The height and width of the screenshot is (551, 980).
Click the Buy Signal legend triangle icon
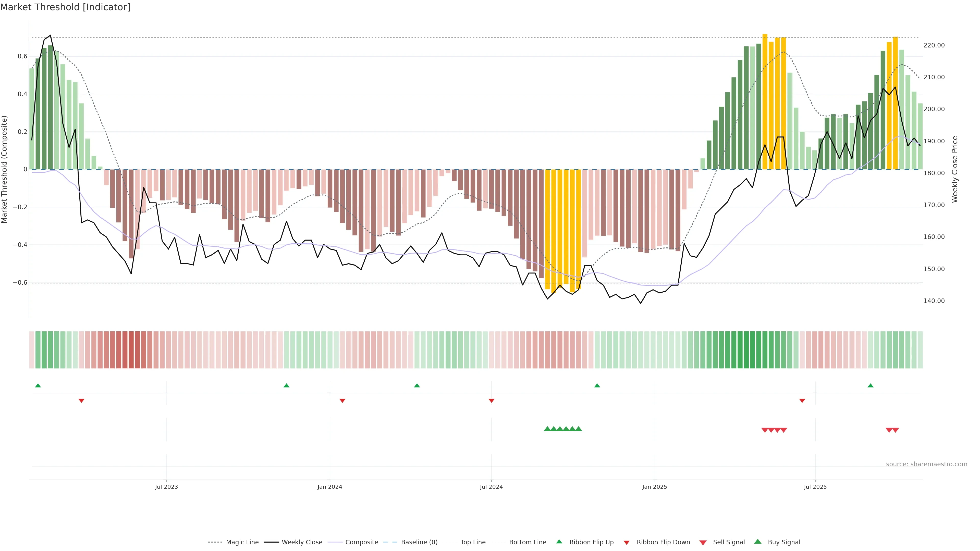pos(757,542)
